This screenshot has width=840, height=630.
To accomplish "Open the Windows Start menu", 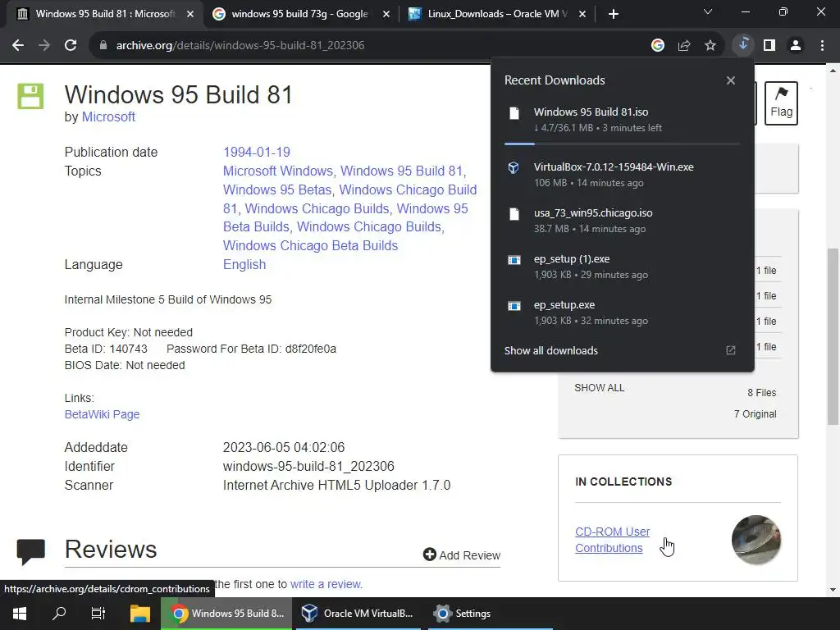I will 20,614.
